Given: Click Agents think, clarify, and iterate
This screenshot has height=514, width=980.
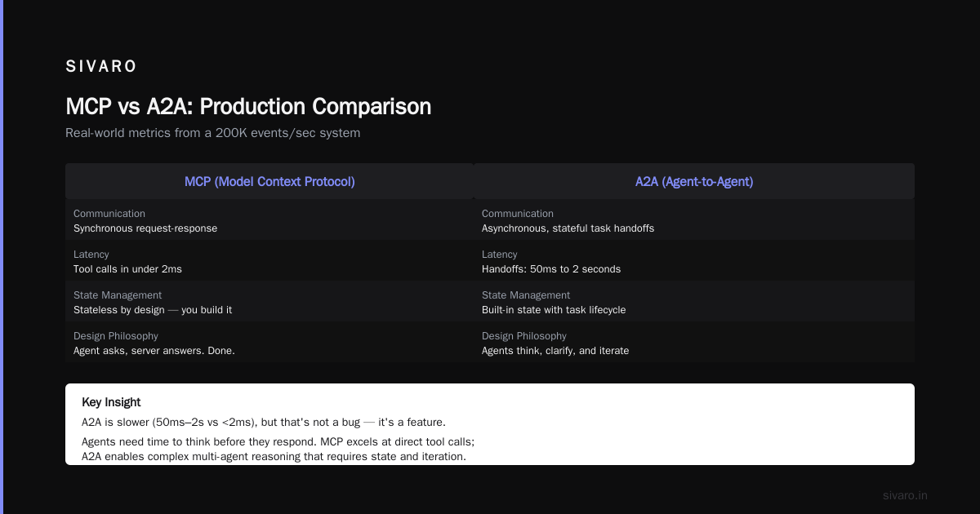Looking at the screenshot, I should pos(555,351).
